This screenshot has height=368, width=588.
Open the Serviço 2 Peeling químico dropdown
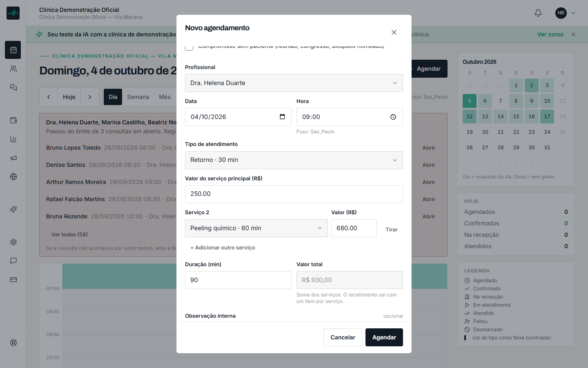tap(256, 228)
